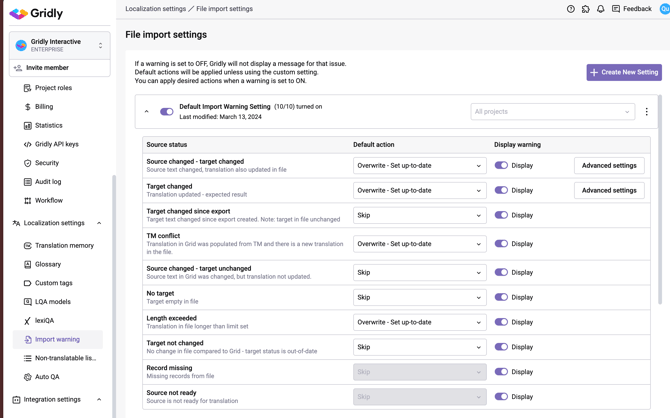Open default action dropdown for Length exceeded
670x418 pixels.
click(x=419, y=322)
